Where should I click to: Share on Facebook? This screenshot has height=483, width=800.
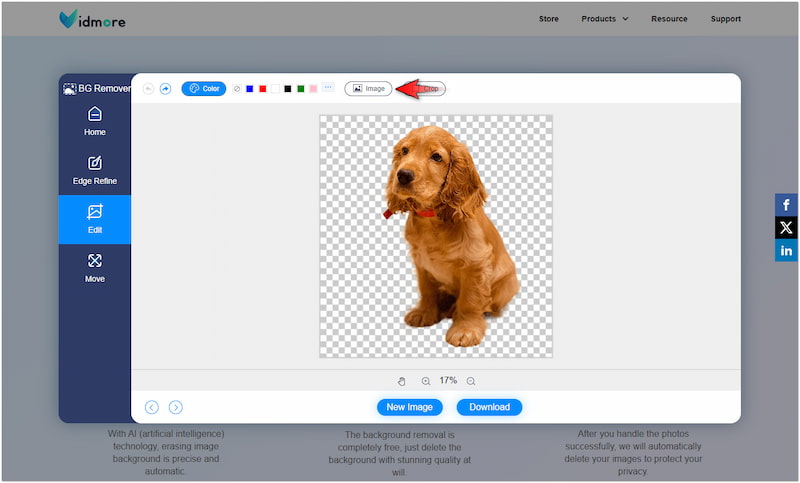(787, 205)
